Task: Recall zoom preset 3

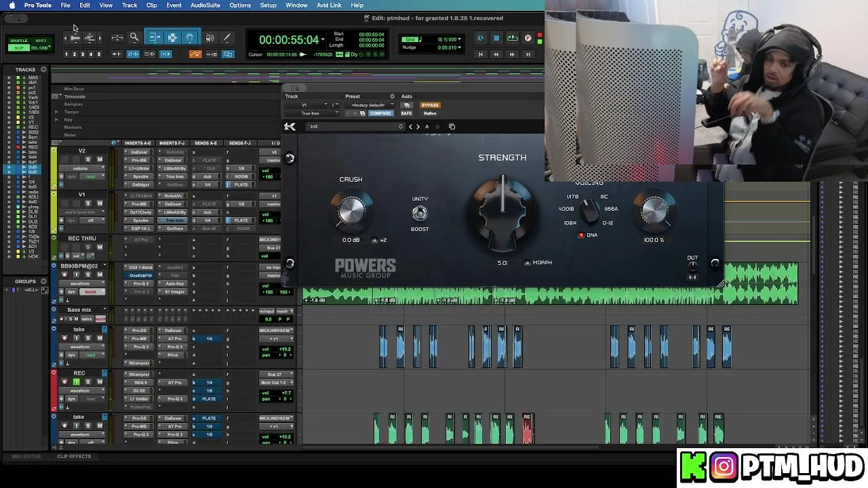Action: click(83, 54)
